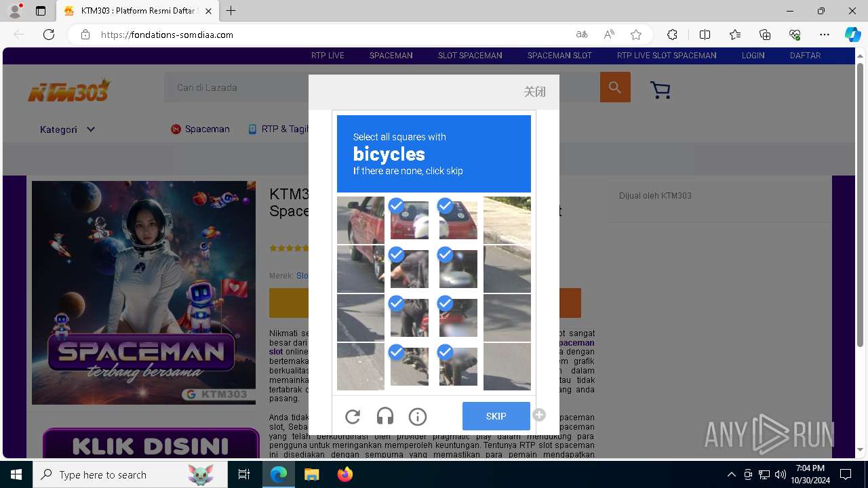Click LOGIN in top bar
This screenshot has width=868, height=488.
[753, 56]
